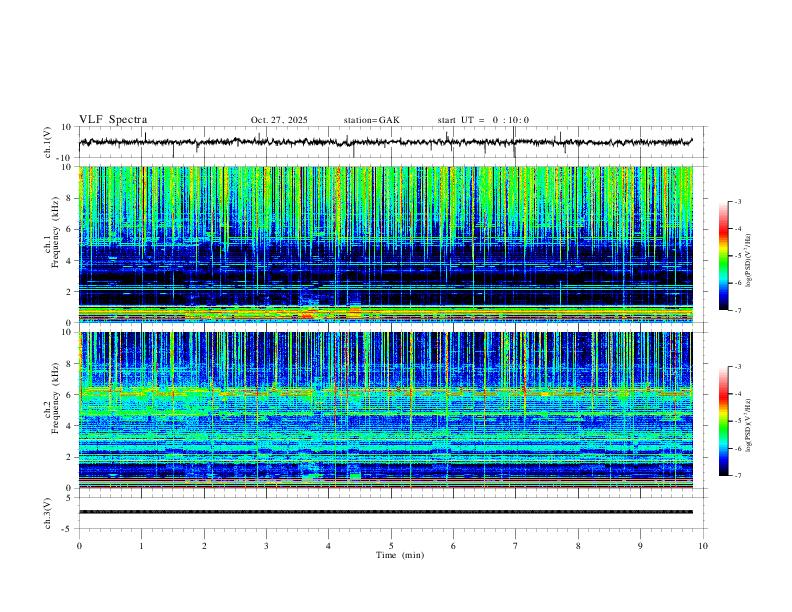Click the '5' tick on the time axis

(x=391, y=546)
